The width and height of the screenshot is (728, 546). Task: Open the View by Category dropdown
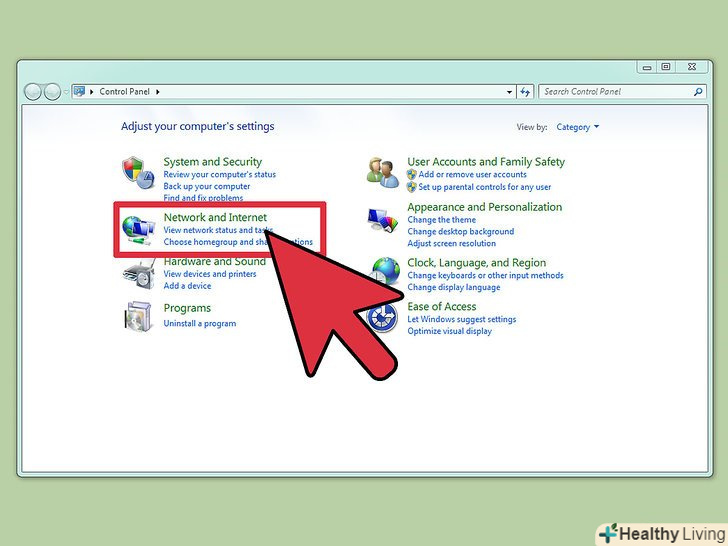click(x=578, y=127)
